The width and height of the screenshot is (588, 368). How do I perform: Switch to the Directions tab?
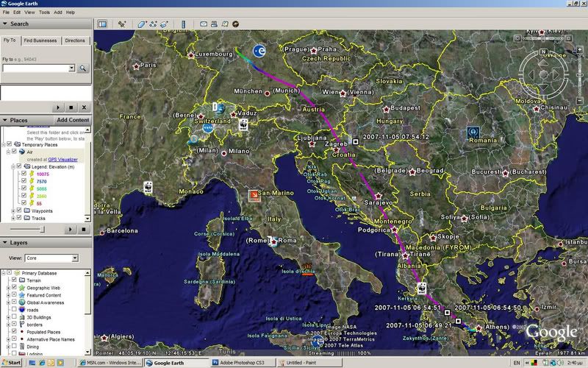click(x=75, y=40)
